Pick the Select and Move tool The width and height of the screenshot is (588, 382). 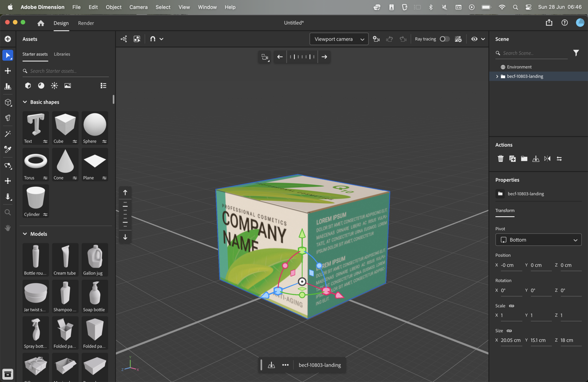click(8, 71)
